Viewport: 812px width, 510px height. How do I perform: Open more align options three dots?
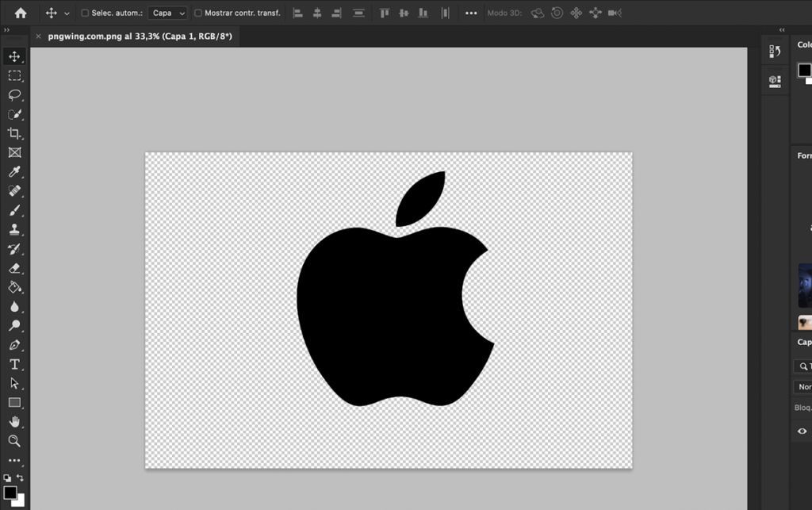(471, 13)
